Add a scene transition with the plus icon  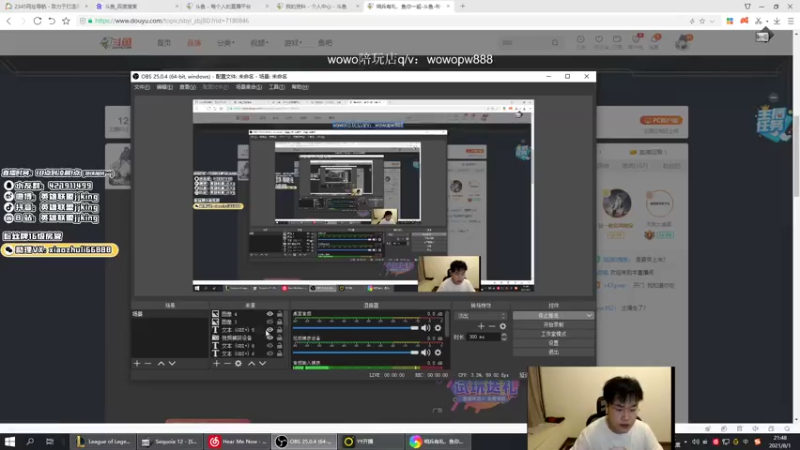(481, 326)
